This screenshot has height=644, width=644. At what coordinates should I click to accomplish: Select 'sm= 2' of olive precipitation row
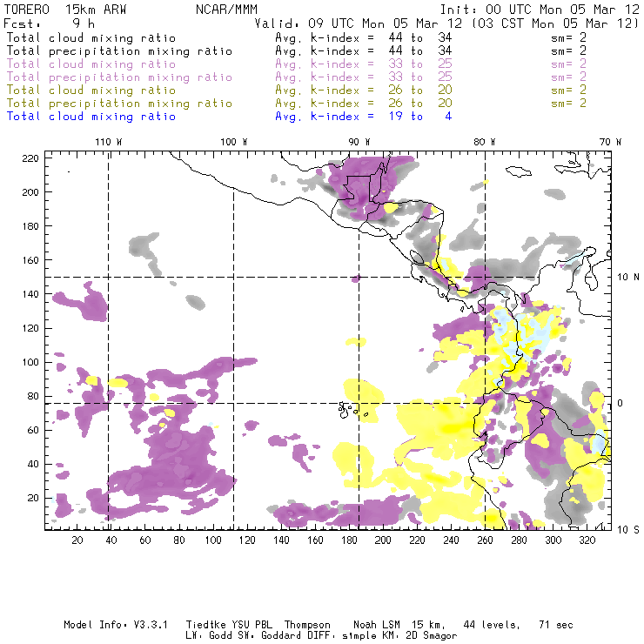568,103
